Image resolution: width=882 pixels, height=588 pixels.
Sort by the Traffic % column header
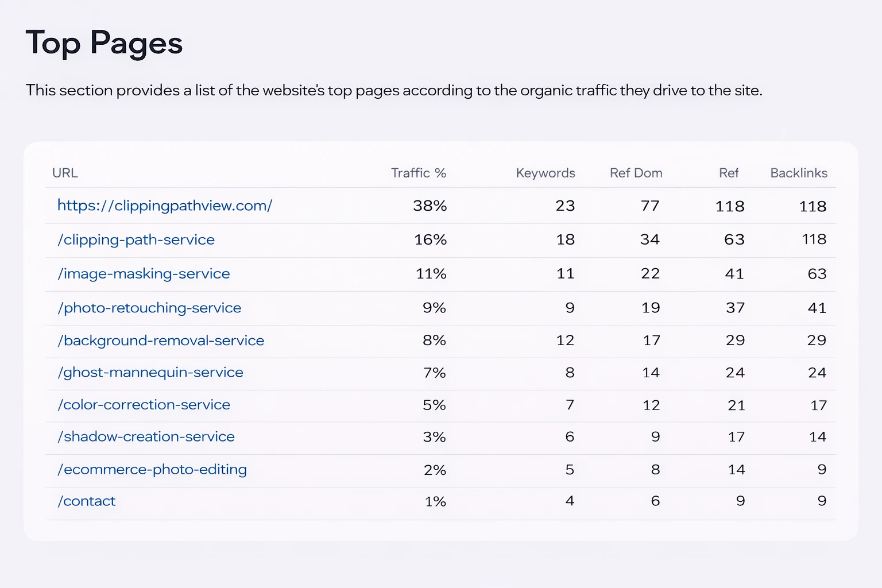point(419,173)
